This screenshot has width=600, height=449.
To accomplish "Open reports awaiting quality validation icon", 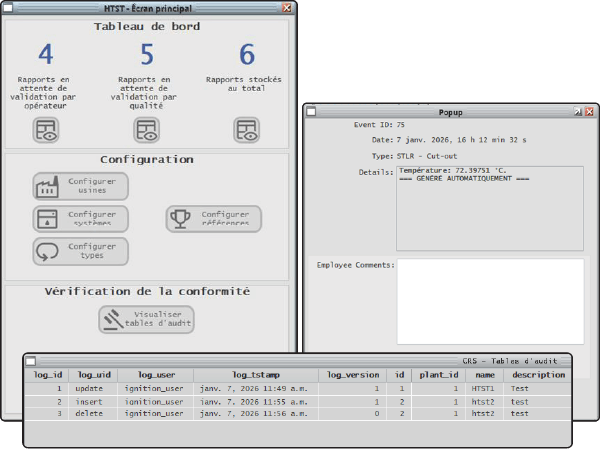I will (x=147, y=130).
